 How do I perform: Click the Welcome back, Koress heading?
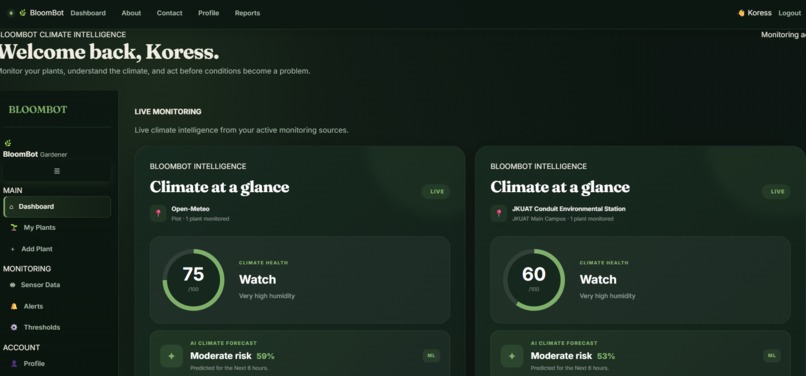(109, 52)
